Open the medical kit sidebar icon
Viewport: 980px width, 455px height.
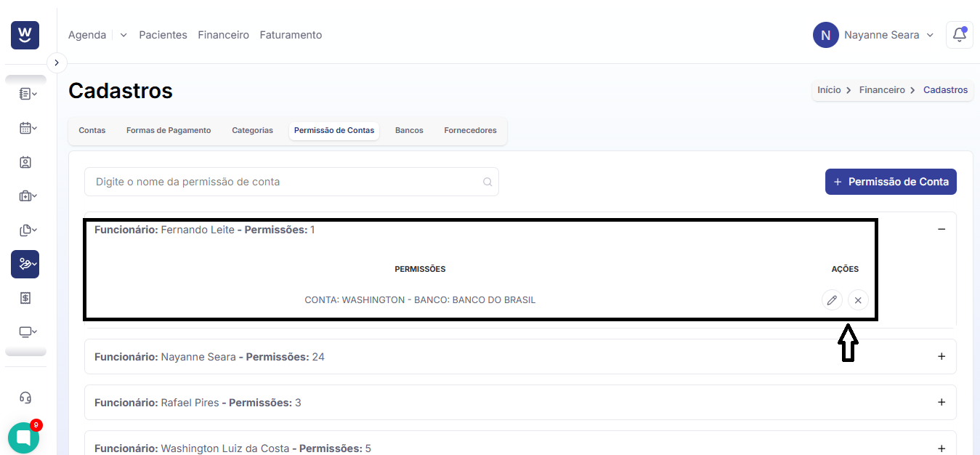[28, 196]
